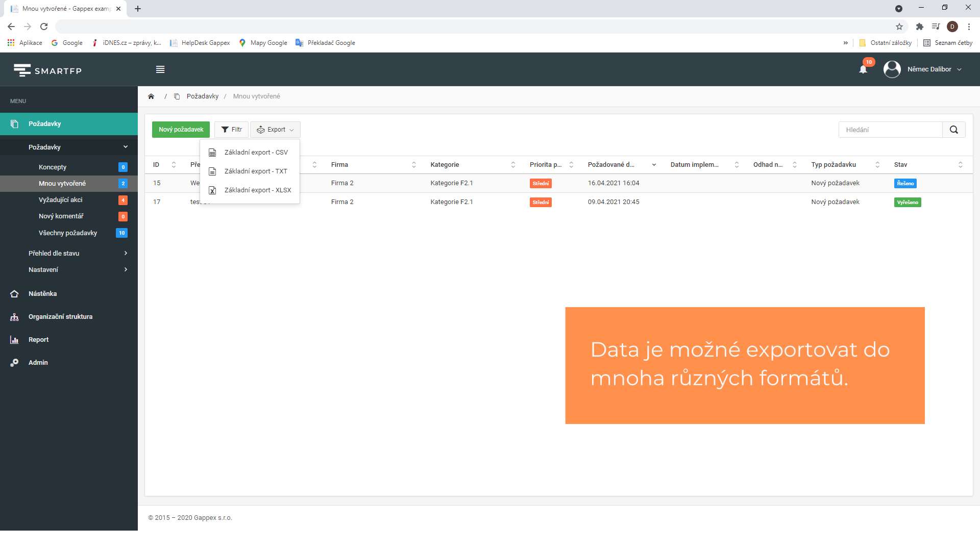Click the search magnifier button
980x551 pixels.
[x=953, y=130]
